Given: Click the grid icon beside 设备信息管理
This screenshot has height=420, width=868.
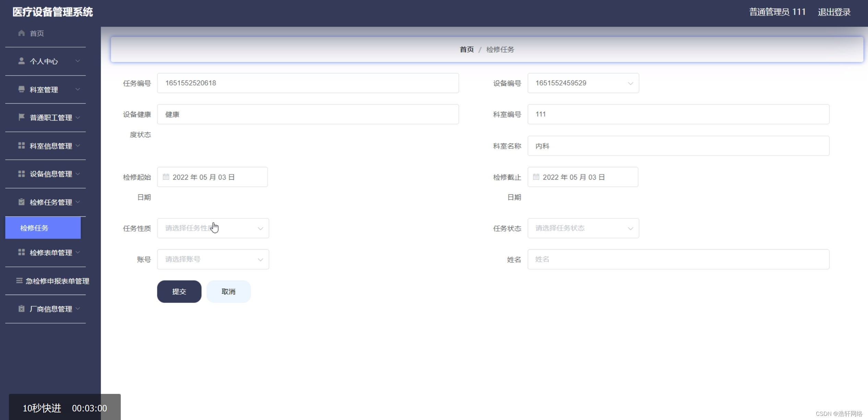Looking at the screenshot, I should click(21, 174).
